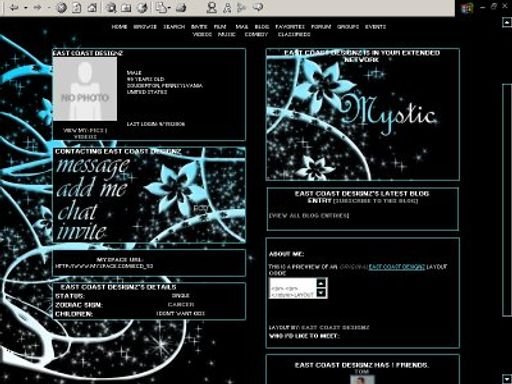This screenshot has height=384, width=512.
Task: Open the Events navigation link
Action: click(375, 27)
